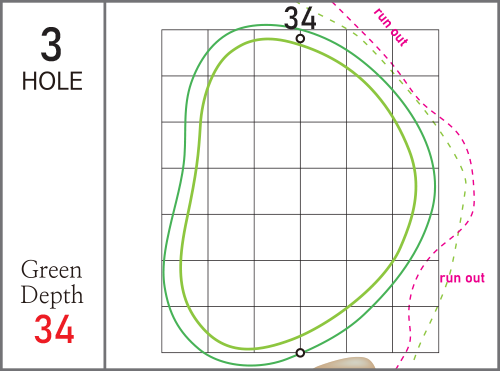Click the large hole number 3
The width and height of the screenshot is (500, 371).
(51, 44)
